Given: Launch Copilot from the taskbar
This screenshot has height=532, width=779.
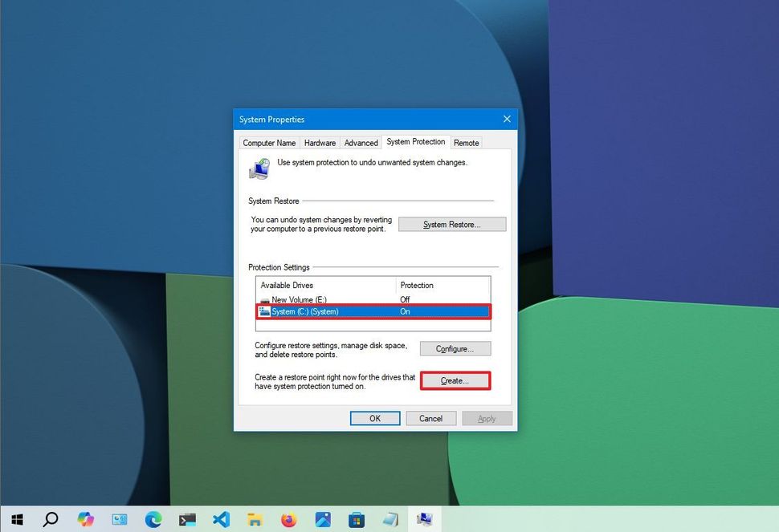Looking at the screenshot, I should pyautogui.click(x=85, y=518).
